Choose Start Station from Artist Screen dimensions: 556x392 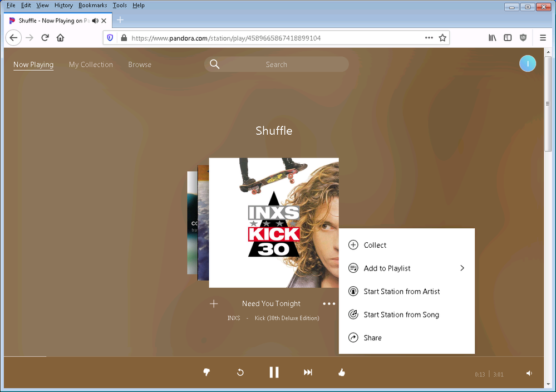tap(401, 291)
